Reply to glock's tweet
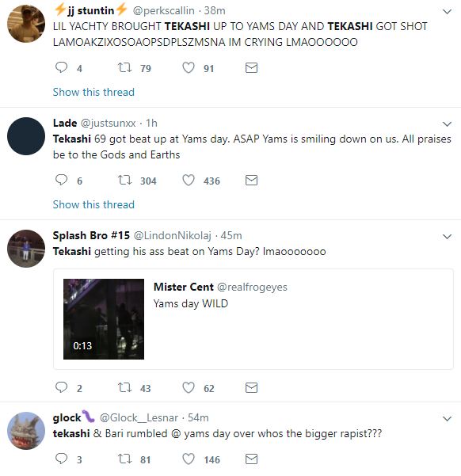 [x=61, y=459]
